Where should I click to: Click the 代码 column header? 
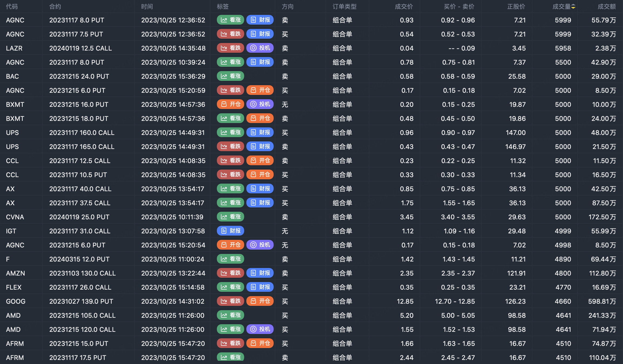coord(12,6)
